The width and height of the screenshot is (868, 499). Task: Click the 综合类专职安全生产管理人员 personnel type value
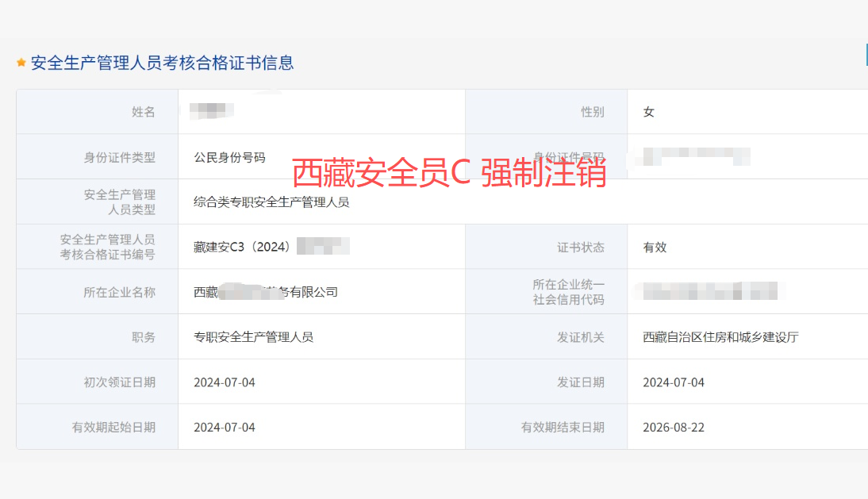pyautogui.click(x=271, y=202)
